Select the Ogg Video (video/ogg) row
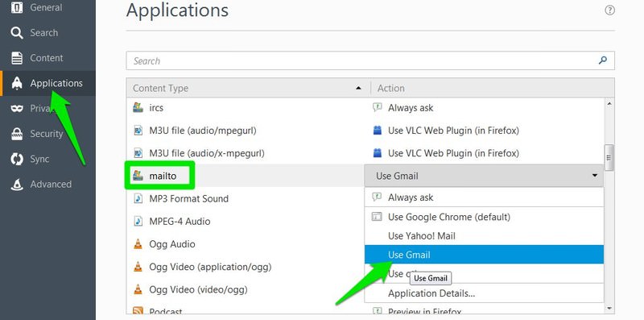644x320 pixels. (246, 289)
